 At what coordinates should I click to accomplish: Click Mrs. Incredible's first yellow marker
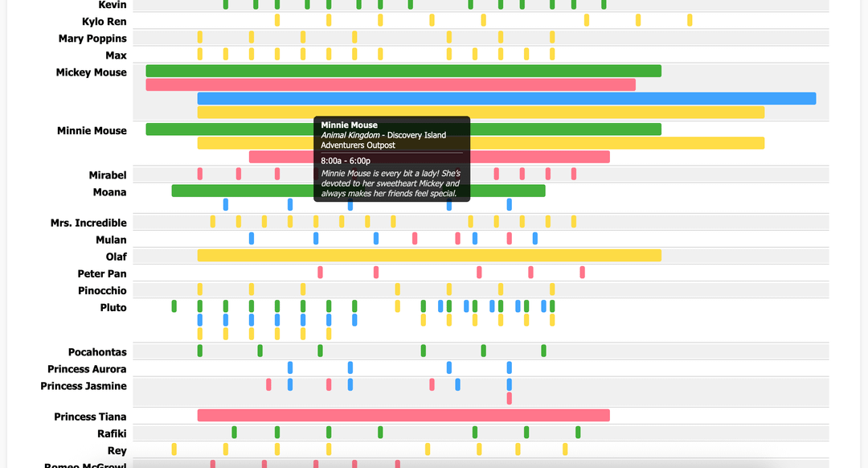[x=212, y=222]
